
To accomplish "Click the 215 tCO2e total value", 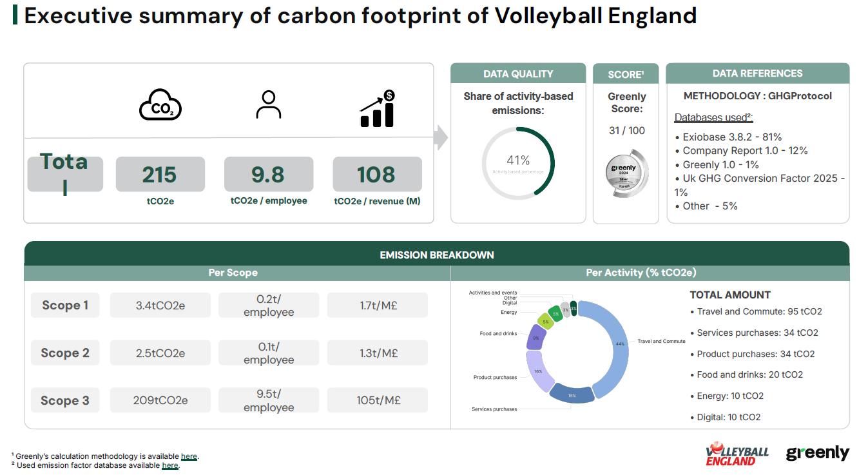I will pos(160,174).
